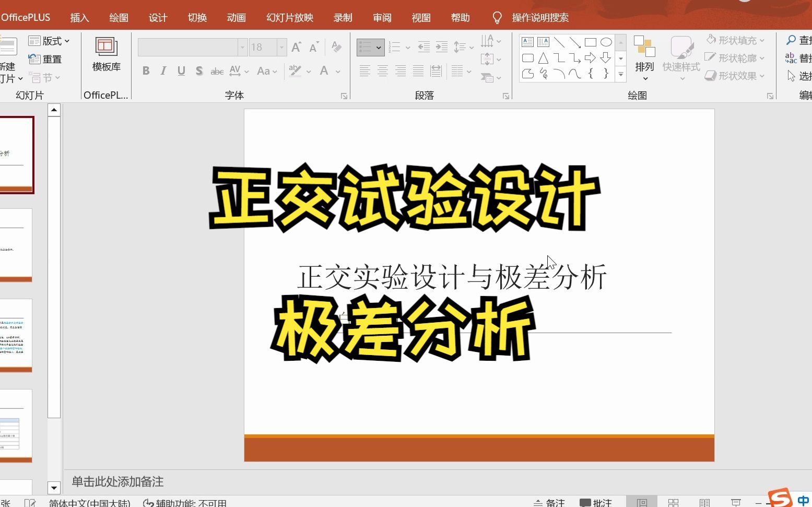
Task: Open the 形状效果 shape effects dropdown
Action: pyautogui.click(x=735, y=76)
